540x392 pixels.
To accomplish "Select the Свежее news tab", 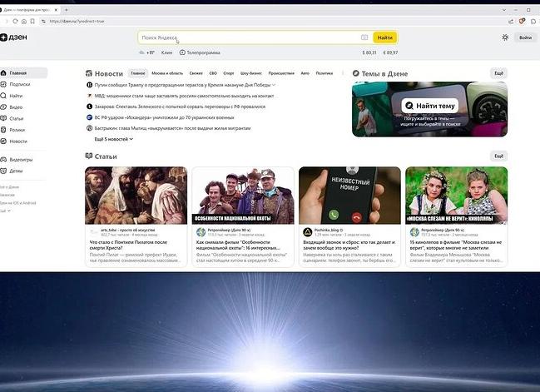I will click(x=196, y=73).
